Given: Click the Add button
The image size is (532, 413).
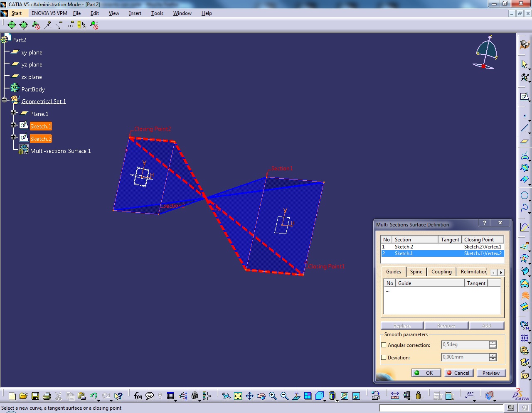Looking at the screenshot, I should [487, 326].
